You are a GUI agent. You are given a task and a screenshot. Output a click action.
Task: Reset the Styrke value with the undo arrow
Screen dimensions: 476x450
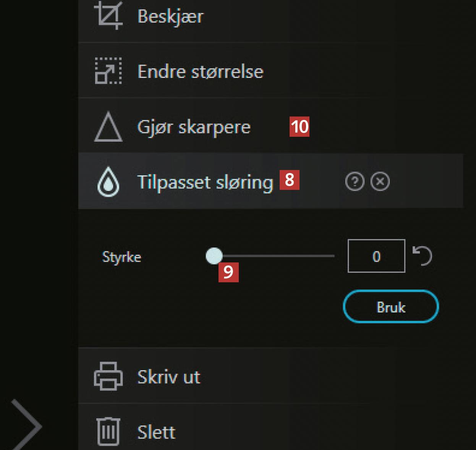tap(423, 256)
